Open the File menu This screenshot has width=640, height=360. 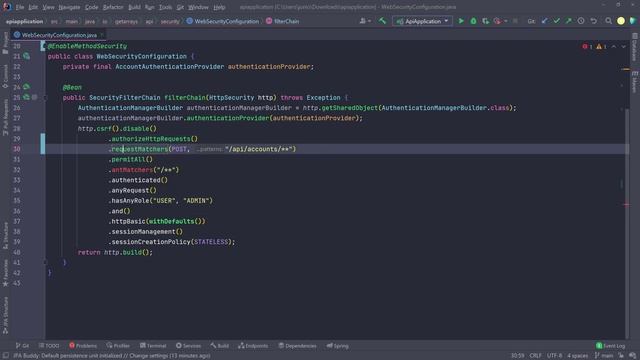click(x=20, y=7)
